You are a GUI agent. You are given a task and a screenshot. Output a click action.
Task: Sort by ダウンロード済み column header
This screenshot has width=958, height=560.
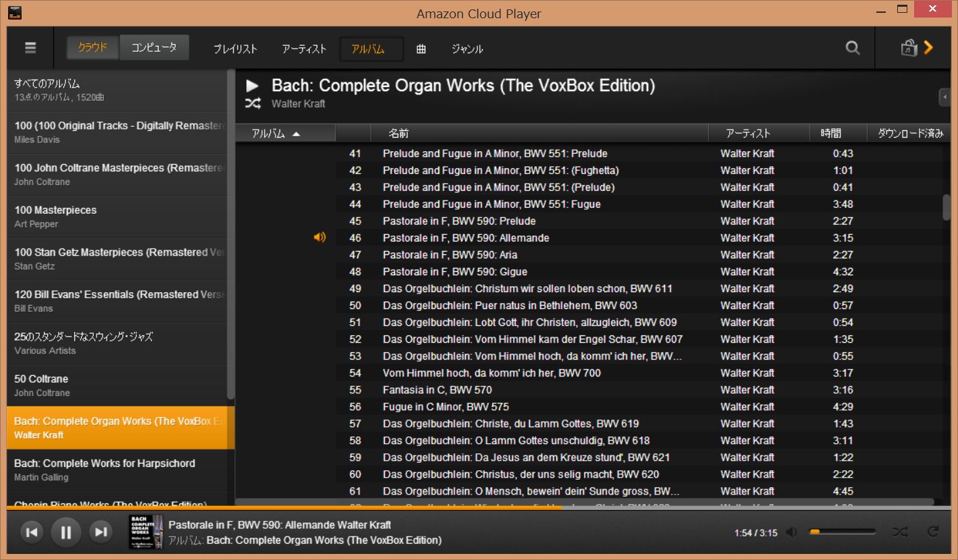click(x=910, y=134)
